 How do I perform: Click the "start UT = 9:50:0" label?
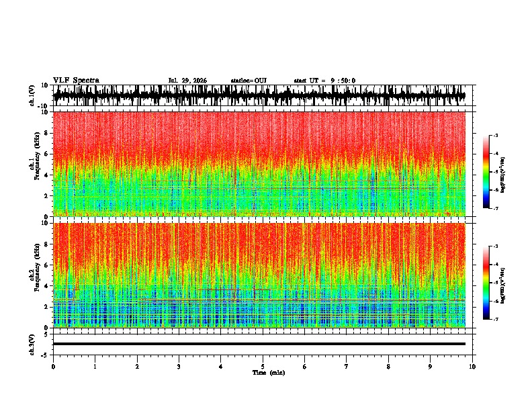[x=324, y=81]
